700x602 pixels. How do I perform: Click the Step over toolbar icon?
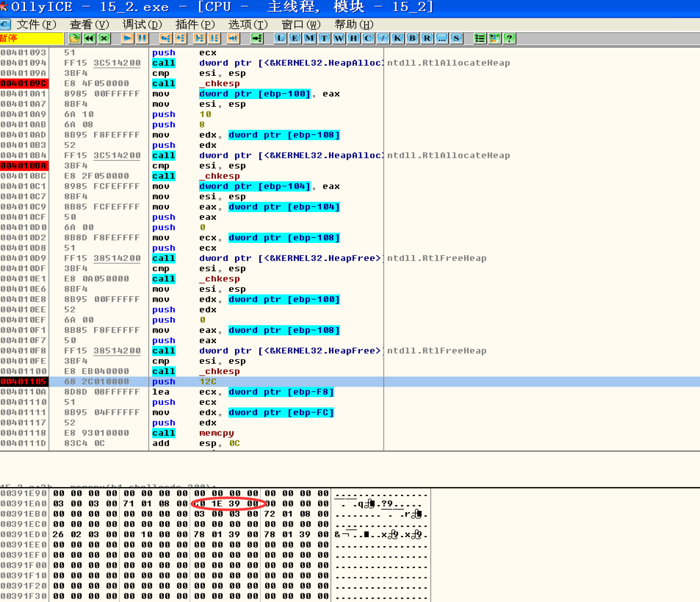(181, 38)
